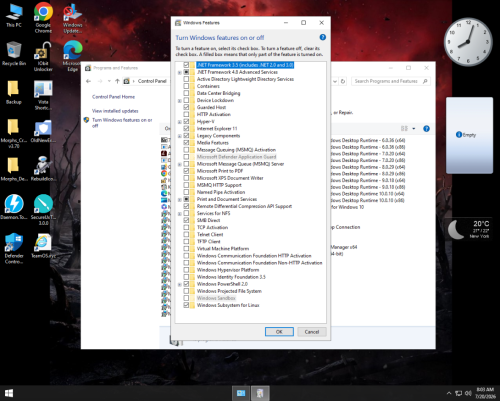500x401 pixels.
Task: Open the address bar history dropdown chevron
Action: pos(335,81)
